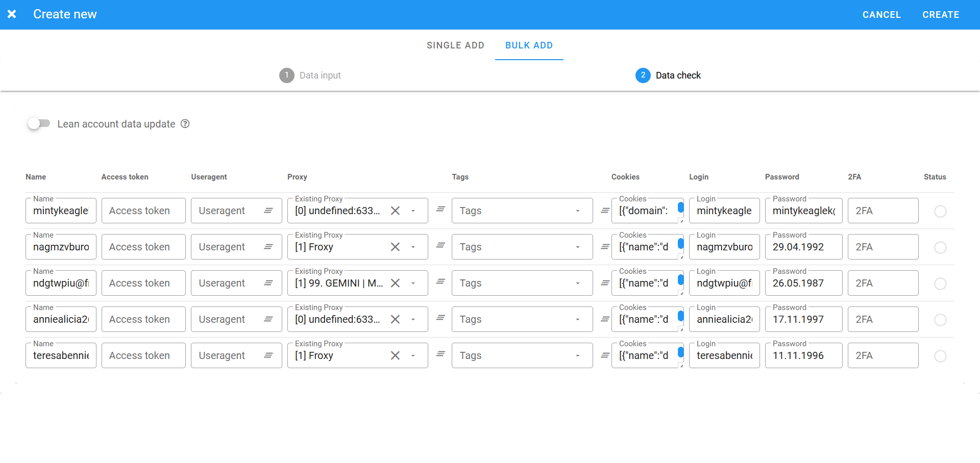Close the Create new dialog with X icon
The height and width of the screenshot is (463, 980).
click(x=12, y=14)
